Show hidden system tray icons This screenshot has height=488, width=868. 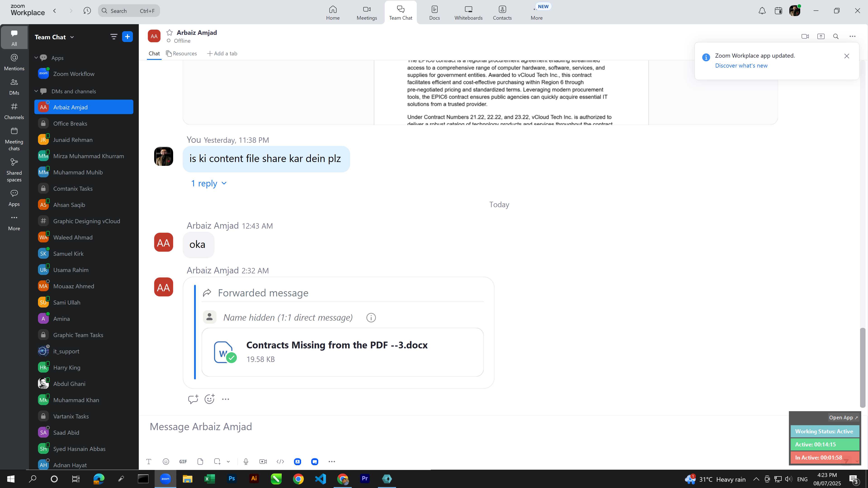756,479
